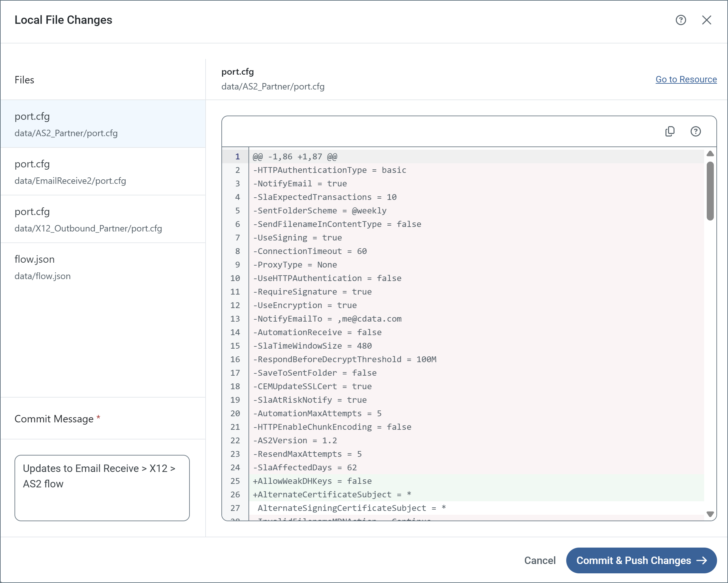Image resolution: width=728 pixels, height=583 pixels.
Task: Click the dialog help question-mark icon
Action: (x=680, y=20)
